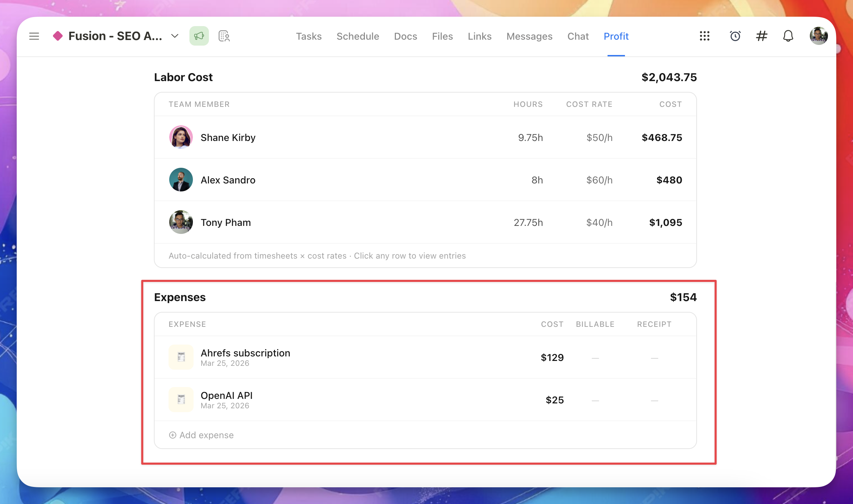Switch to the Tasks tab

coord(308,36)
